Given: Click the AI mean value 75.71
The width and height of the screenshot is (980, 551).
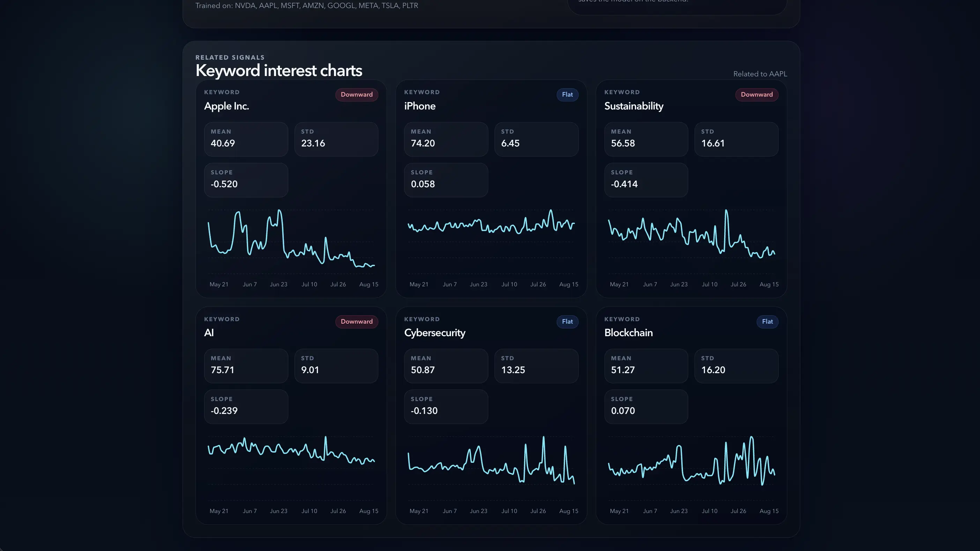Looking at the screenshot, I should (x=223, y=370).
